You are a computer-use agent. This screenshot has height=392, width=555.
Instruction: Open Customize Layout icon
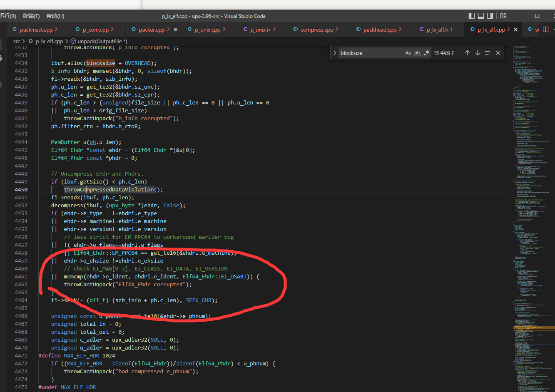pyautogui.click(x=503, y=16)
